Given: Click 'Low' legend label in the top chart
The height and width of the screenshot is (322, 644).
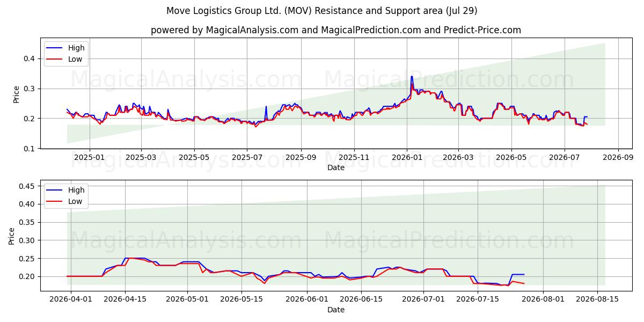Looking at the screenshot, I should coord(75,59).
